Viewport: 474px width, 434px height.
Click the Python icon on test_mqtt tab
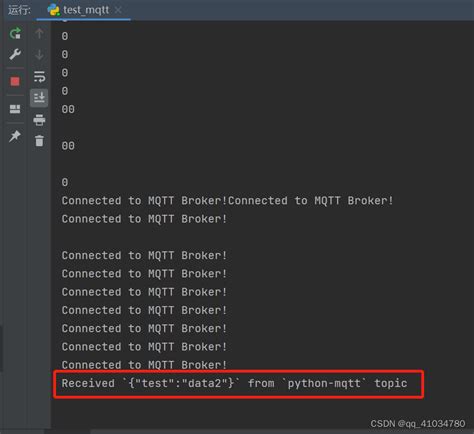pos(53,10)
